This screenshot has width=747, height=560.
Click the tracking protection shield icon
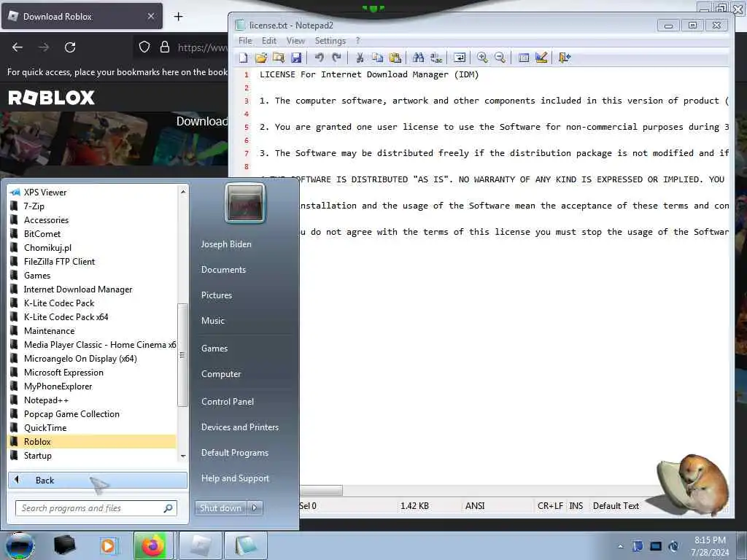(144, 47)
